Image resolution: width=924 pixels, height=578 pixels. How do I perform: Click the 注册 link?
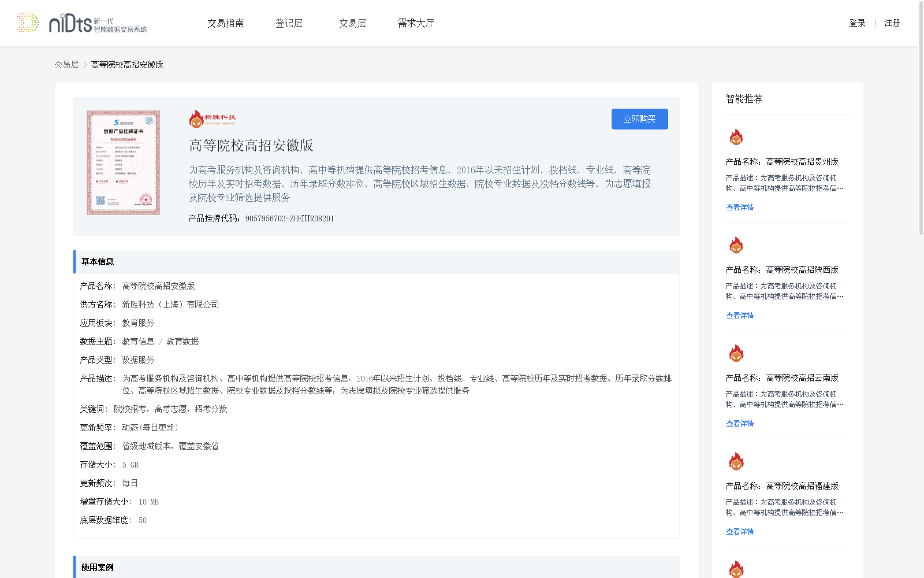892,23
